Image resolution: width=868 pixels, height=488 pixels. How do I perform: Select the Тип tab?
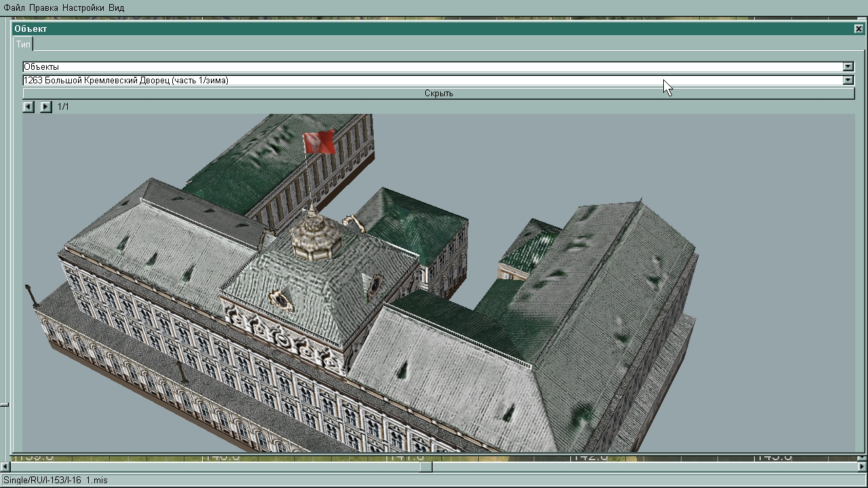tap(23, 44)
